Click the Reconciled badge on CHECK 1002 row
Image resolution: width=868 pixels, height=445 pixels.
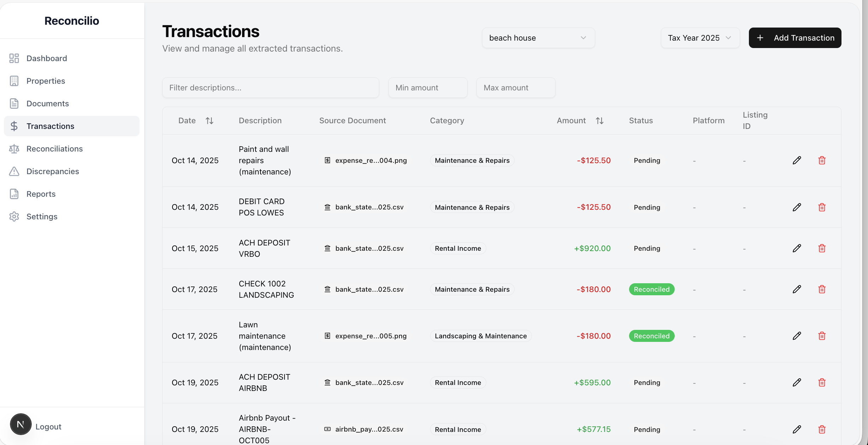click(651, 289)
